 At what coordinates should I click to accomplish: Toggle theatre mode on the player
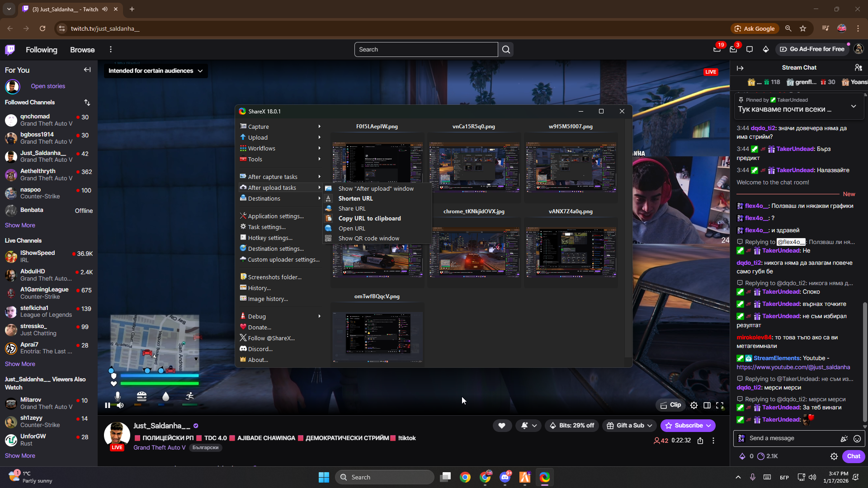click(707, 405)
